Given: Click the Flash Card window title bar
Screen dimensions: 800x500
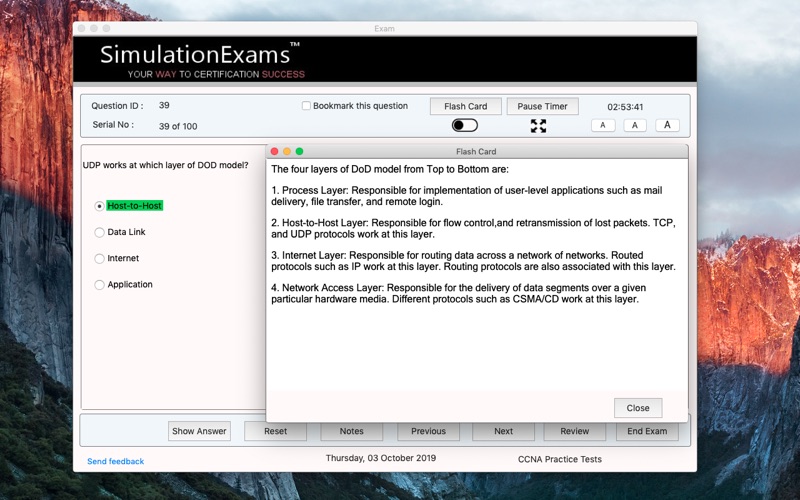Looking at the screenshot, I should tap(477, 152).
